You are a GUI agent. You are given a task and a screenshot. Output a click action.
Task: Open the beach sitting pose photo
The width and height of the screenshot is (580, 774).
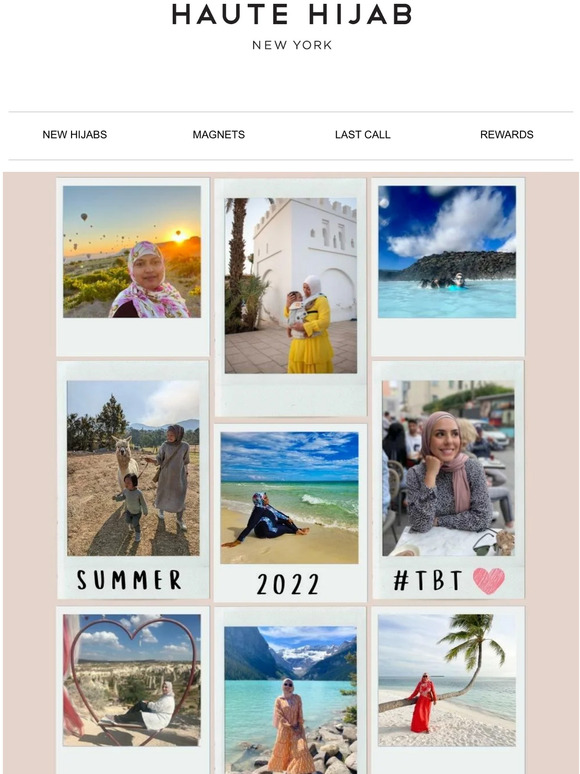289,498
